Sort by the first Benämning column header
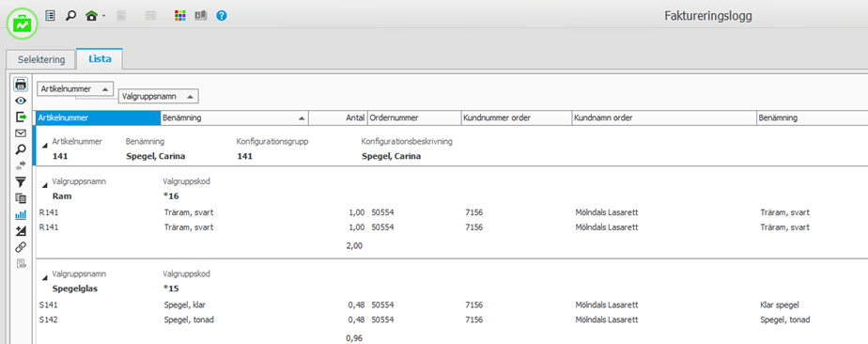868x344 pixels. tap(235, 118)
